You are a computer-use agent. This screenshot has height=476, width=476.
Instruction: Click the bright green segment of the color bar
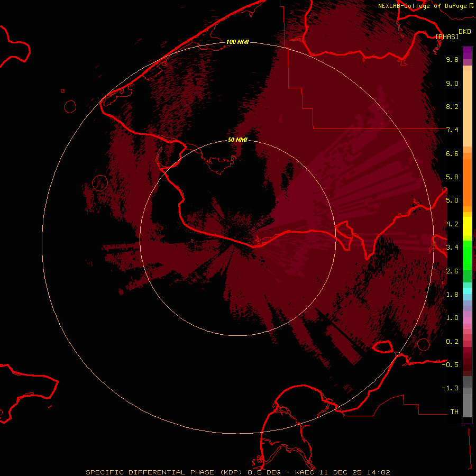467,255
